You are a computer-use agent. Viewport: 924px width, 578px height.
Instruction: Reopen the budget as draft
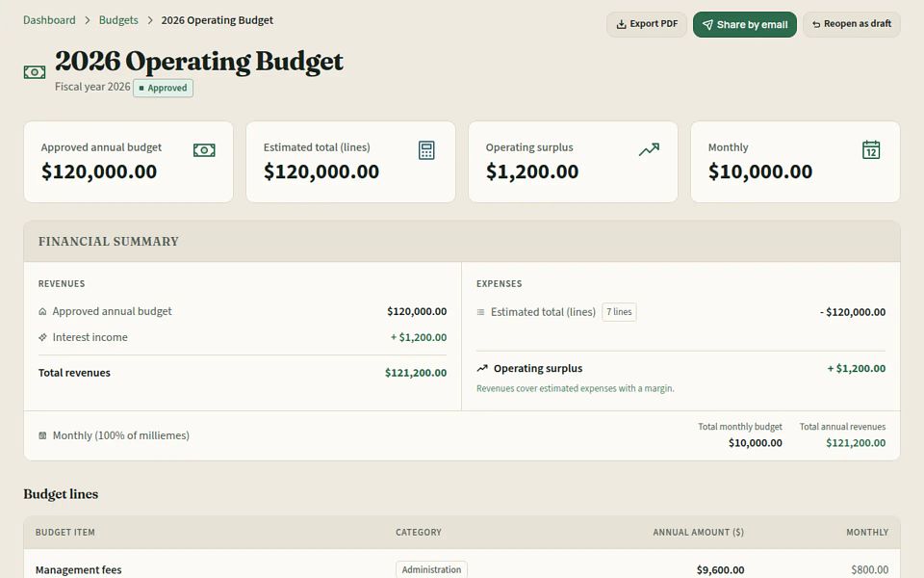click(x=852, y=24)
